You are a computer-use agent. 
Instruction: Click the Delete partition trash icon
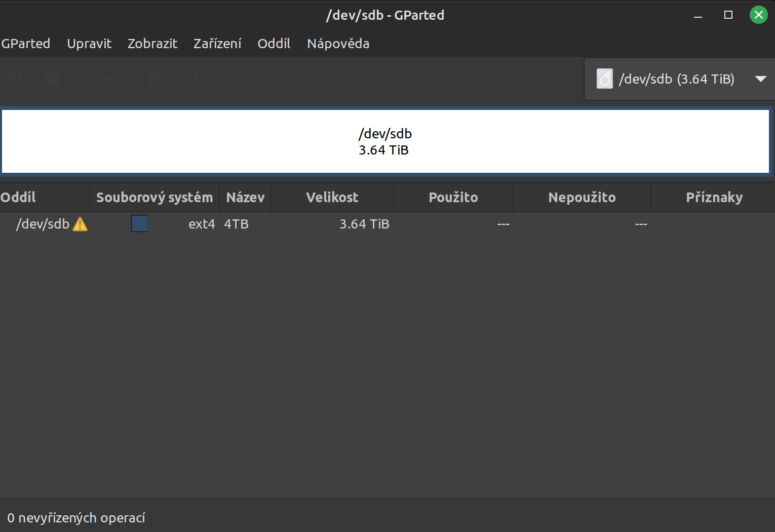click(52, 79)
